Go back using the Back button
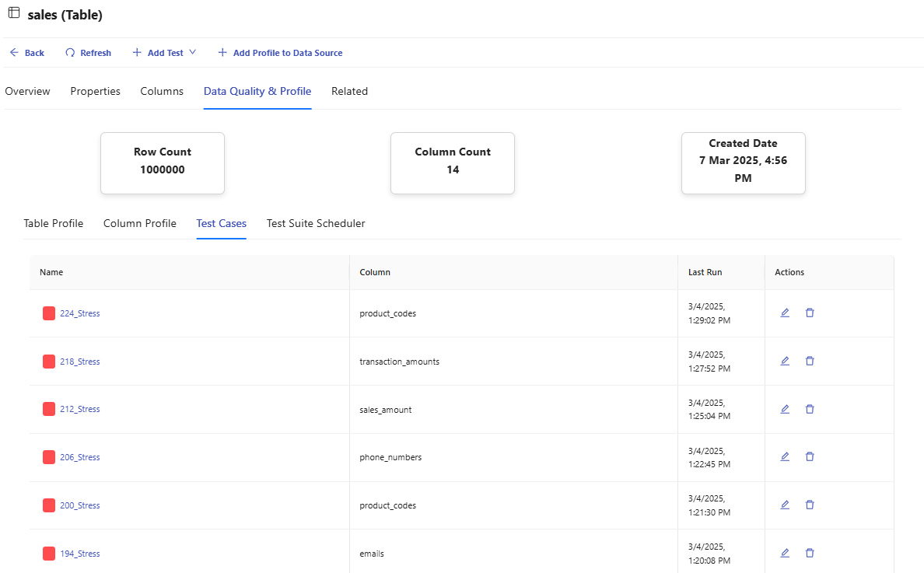The height and width of the screenshot is (573, 924). (x=27, y=53)
